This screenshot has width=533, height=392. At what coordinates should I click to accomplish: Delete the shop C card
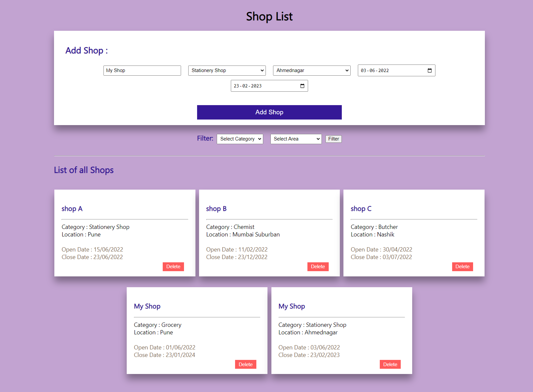pos(462,267)
